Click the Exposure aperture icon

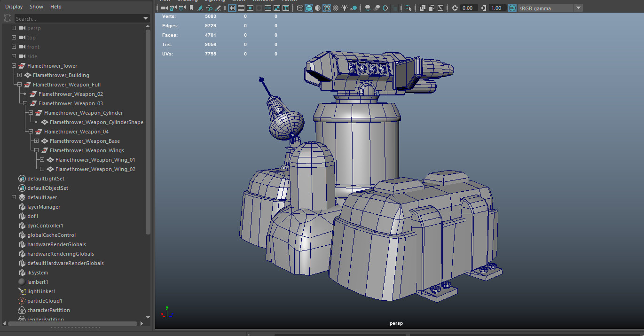(x=455, y=8)
